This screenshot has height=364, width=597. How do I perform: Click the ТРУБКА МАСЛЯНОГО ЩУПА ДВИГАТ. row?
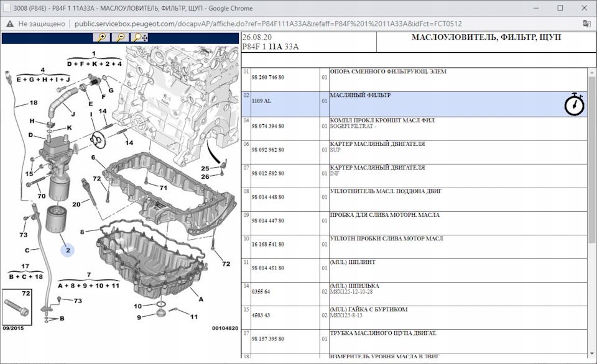coord(384,334)
